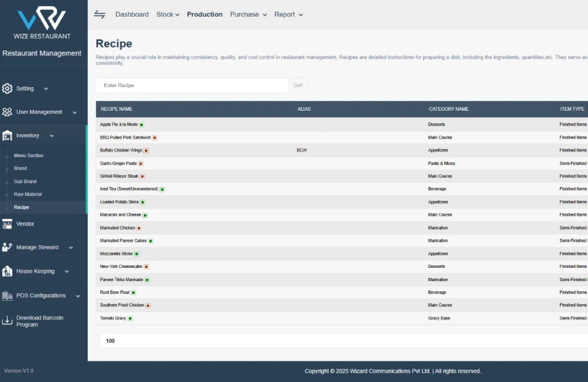The image size is (588, 382).
Task: Select Raw Material in the Inventory submenu
Action: click(x=28, y=194)
